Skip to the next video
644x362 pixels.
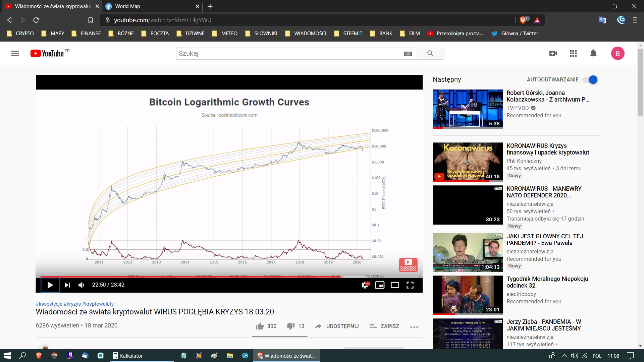pyautogui.click(x=67, y=285)
